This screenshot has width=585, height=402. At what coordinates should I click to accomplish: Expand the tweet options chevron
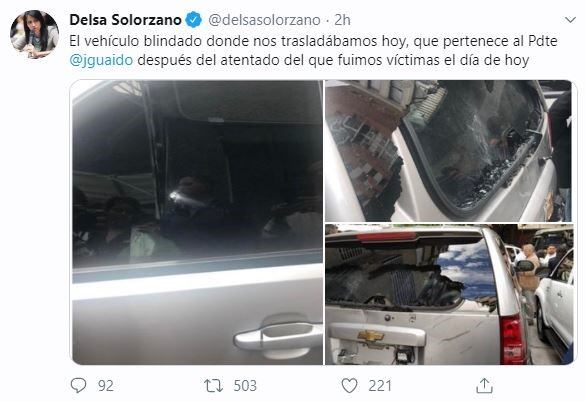pyautogui.click(x=570, y=20)
